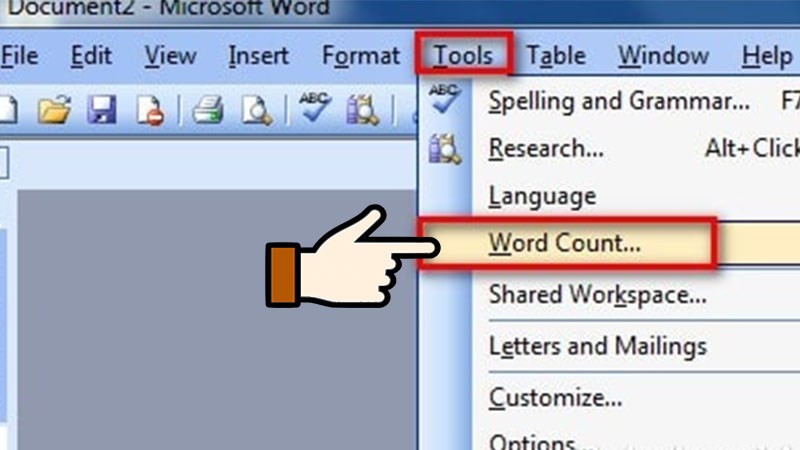The width and height of the screenshot is (800, 450).
Task: Click the Tools menu
Action: pyautogui.click(x=463, y=56)
